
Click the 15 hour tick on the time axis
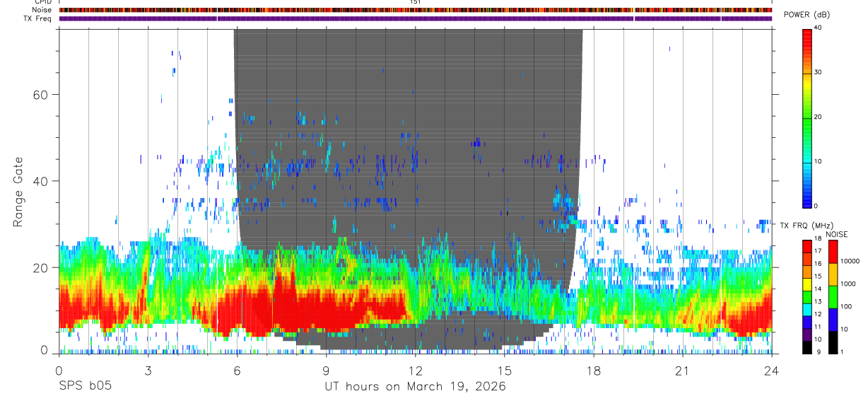coord(504,370)
